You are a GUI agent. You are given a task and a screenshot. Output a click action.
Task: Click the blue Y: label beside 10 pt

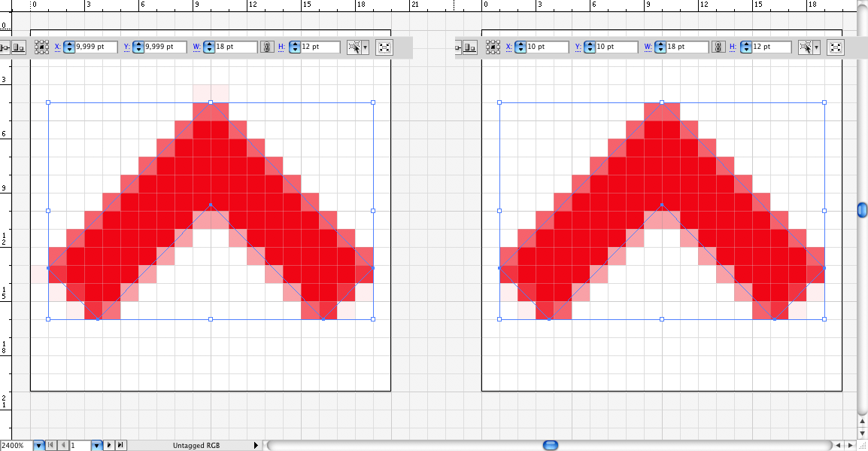578,47
